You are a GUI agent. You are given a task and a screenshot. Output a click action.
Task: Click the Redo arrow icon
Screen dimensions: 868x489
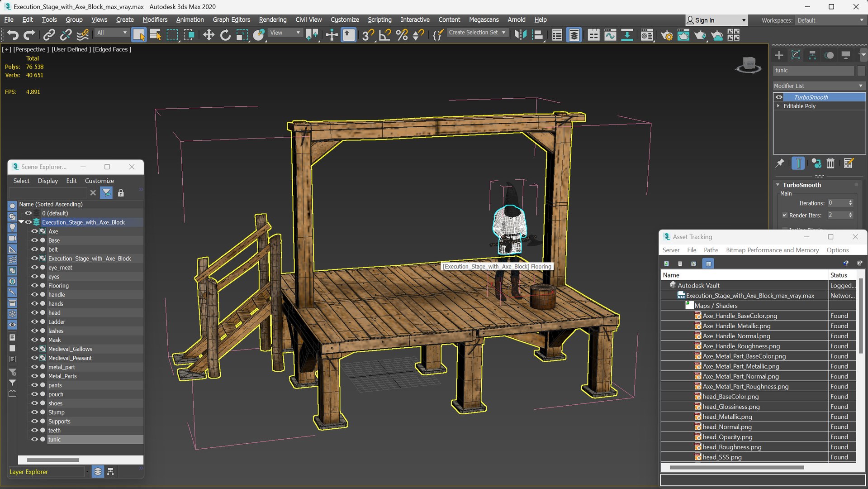29,35
